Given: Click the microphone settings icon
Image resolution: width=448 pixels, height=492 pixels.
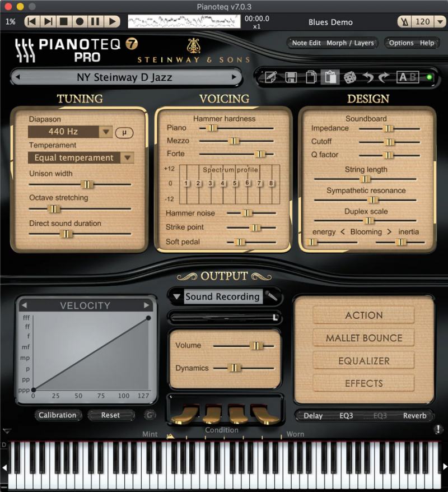Looking at the screenshot, I should (272, 296).
